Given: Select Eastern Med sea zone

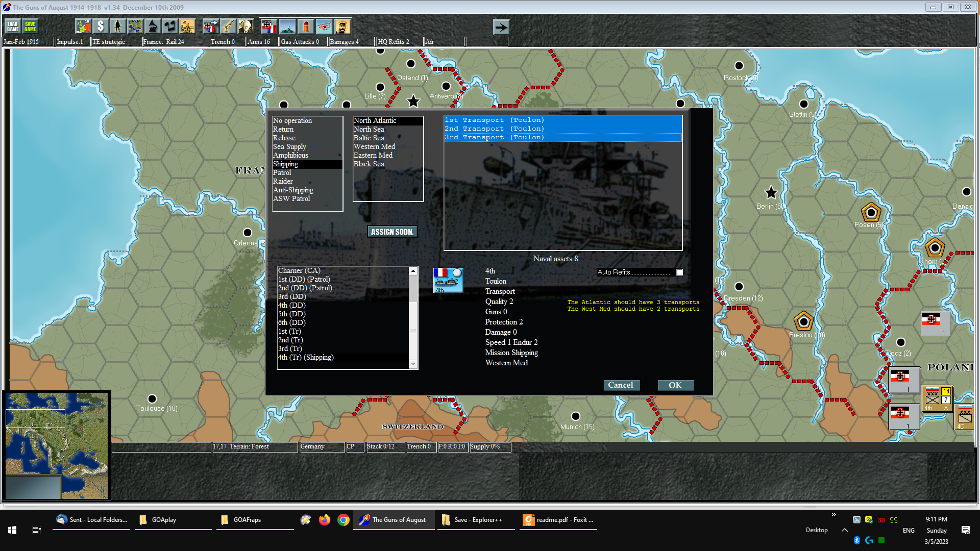Looking at the screenshot, I should point(388,156).
